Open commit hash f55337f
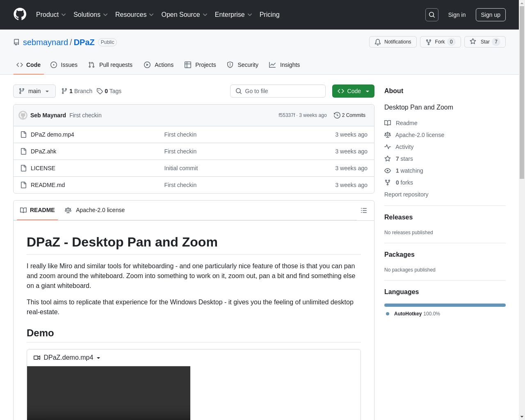 (287, 115)
